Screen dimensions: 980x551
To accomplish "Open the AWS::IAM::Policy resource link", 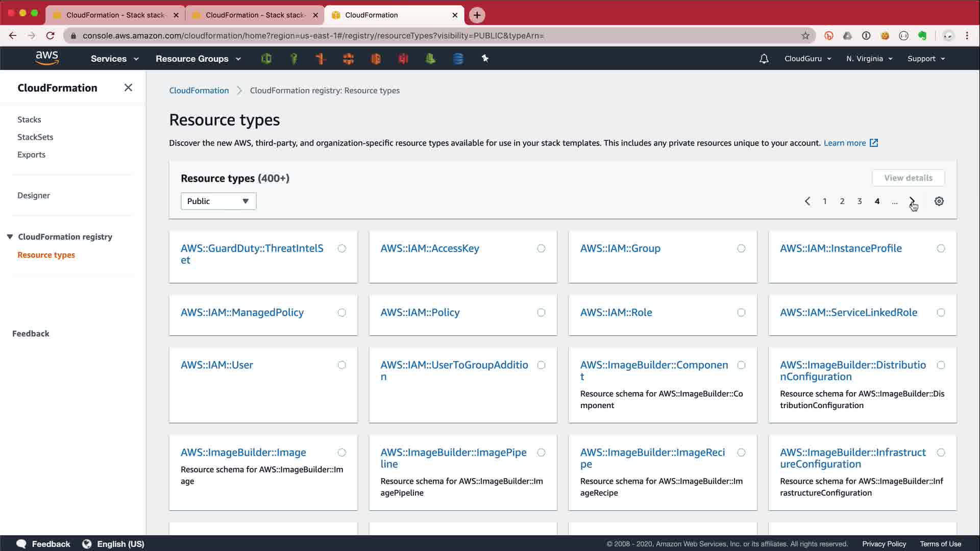I will pyautogui.click(x=420, y=312).
